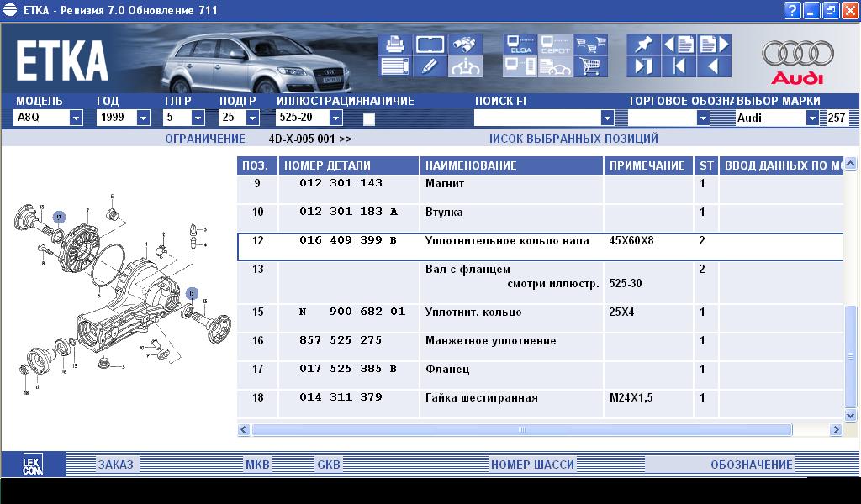Toggle the НАЛИЧИЕ checkbox

[369, 118]
